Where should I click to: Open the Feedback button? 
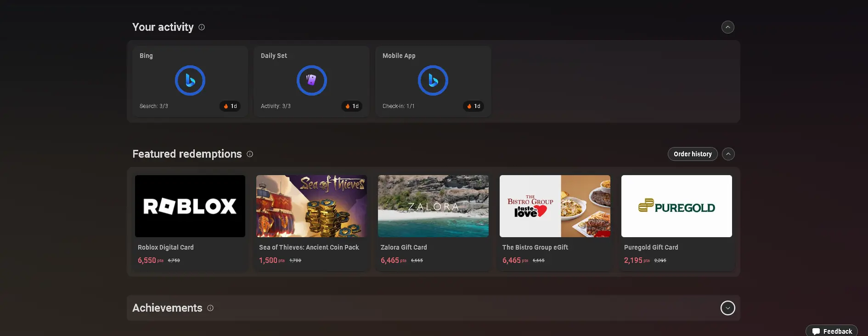coord(832,331)
